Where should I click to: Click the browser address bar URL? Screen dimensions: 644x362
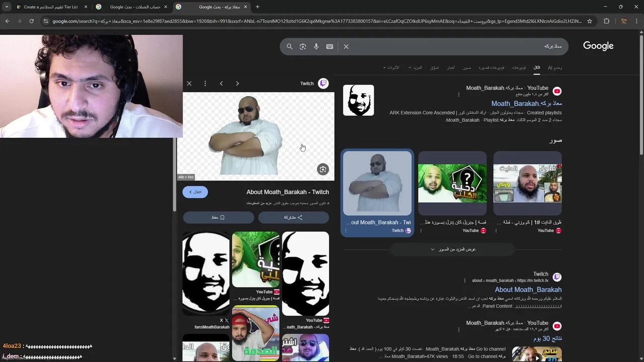pos(317,21)
